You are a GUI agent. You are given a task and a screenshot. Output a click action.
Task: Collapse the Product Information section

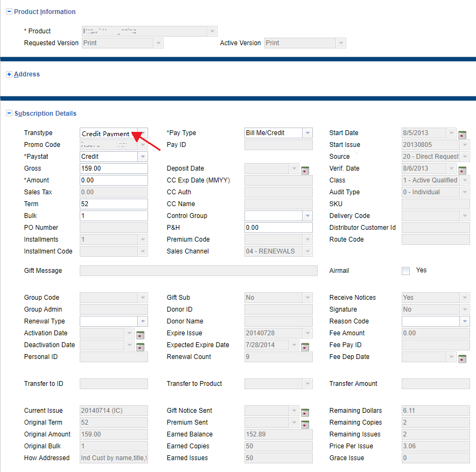tap(9, 12)
